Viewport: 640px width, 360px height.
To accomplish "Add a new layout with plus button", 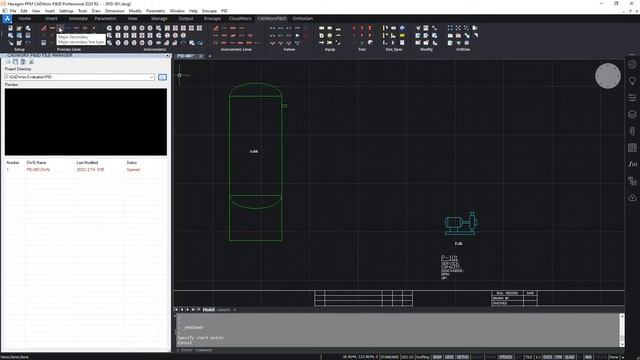I will [235, 310].
